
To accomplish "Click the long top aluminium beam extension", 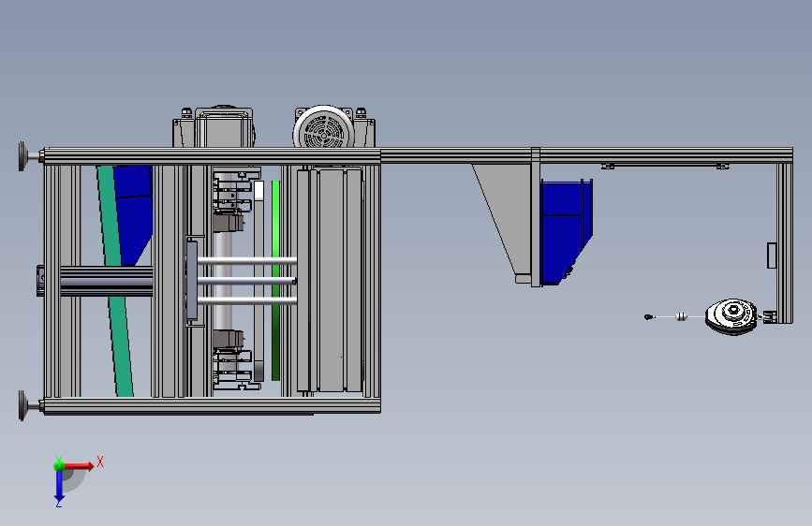I will click(x=586, y=155).
